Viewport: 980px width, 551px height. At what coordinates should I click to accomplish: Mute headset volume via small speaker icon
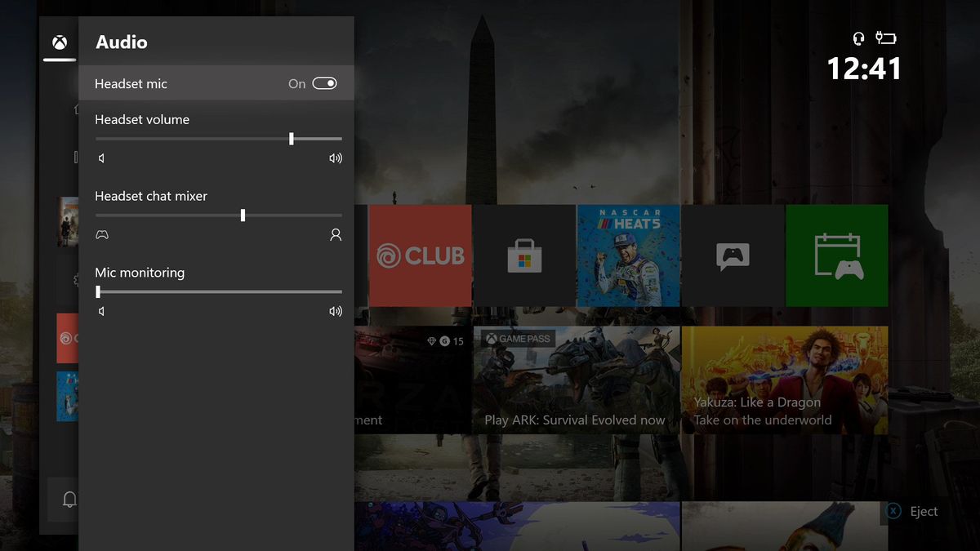click(x=101, y=158)
